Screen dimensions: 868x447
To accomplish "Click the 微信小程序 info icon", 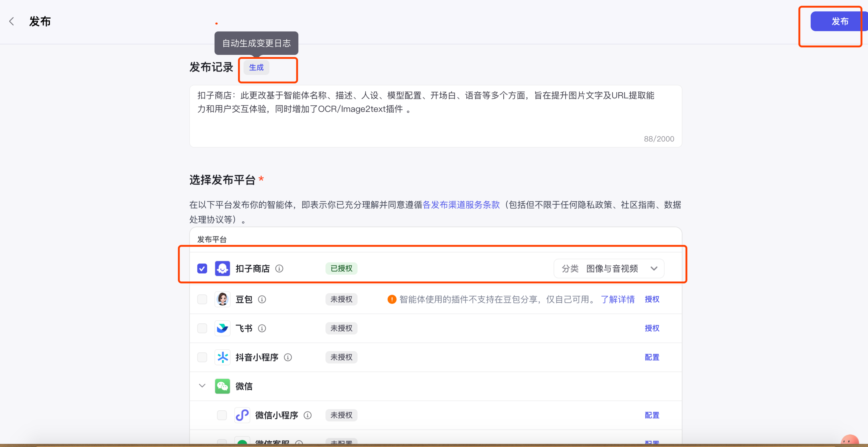I will coord(307,415).
